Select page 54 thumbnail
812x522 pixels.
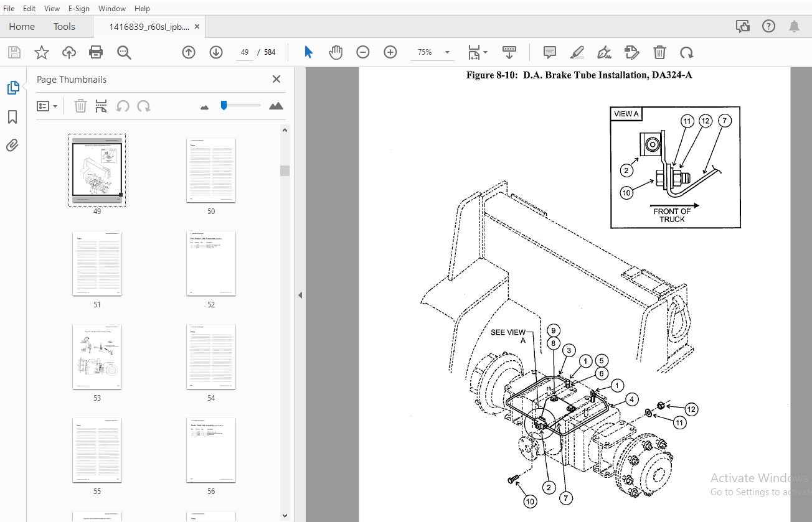(211, 357)
